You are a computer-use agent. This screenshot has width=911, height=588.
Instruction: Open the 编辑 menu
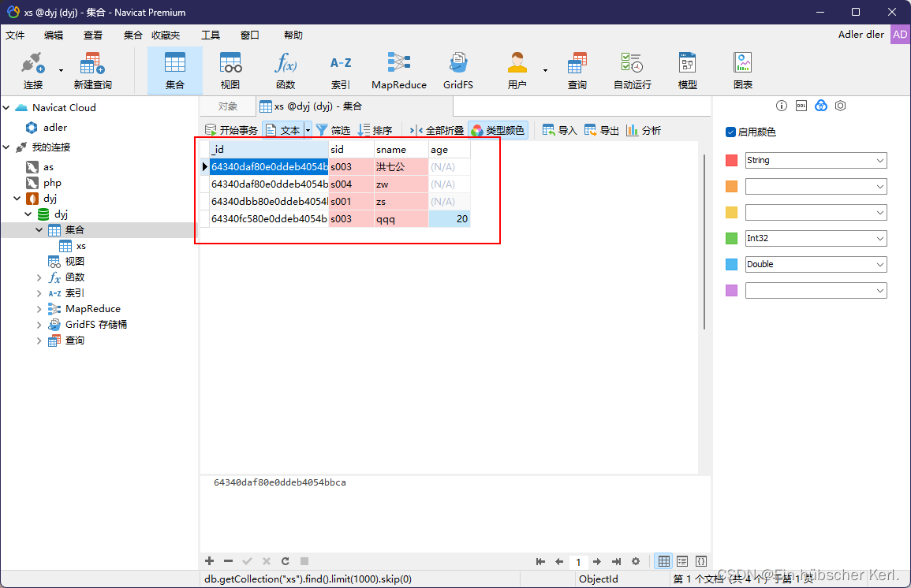tap(54, 35)
